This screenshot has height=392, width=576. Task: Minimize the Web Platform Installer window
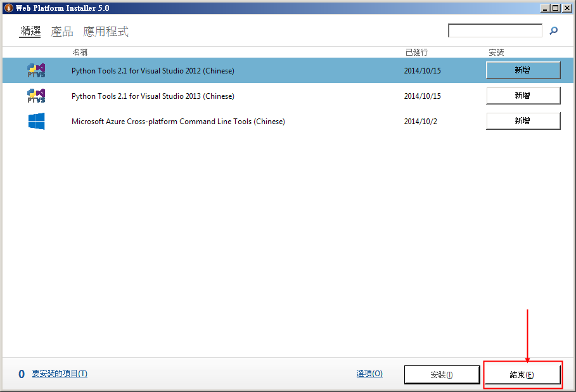545,8
